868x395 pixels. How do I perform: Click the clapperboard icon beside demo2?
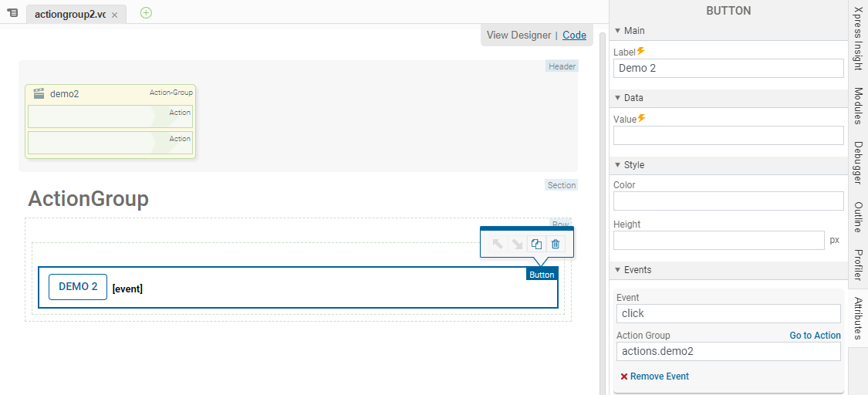(39, 94)
